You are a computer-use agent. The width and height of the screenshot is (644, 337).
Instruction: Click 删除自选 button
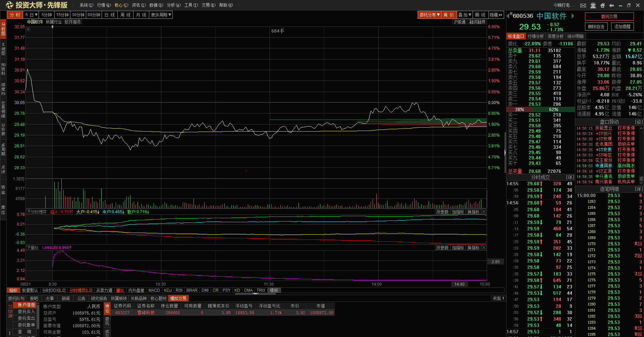(x=596, y=27)
